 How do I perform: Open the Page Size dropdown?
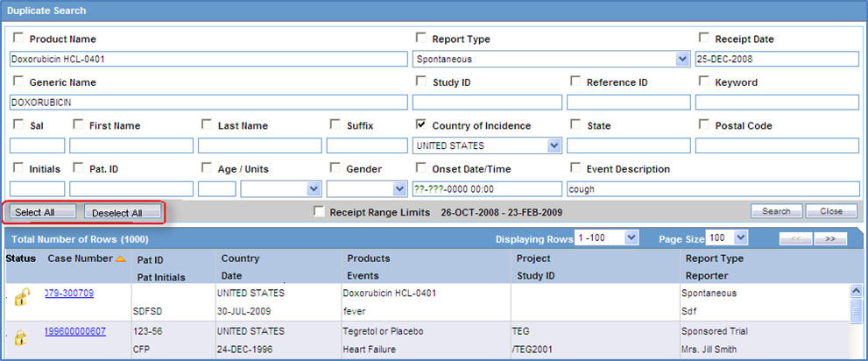point(727,238)
